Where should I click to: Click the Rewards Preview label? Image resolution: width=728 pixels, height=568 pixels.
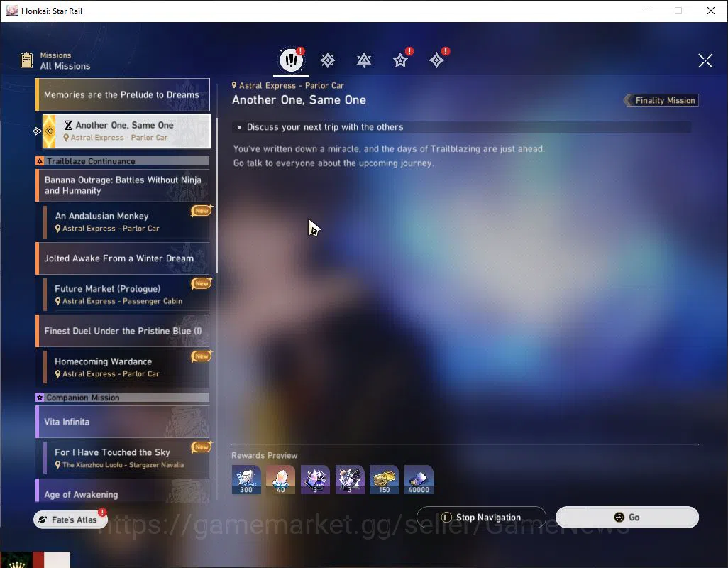pos(264,456)
